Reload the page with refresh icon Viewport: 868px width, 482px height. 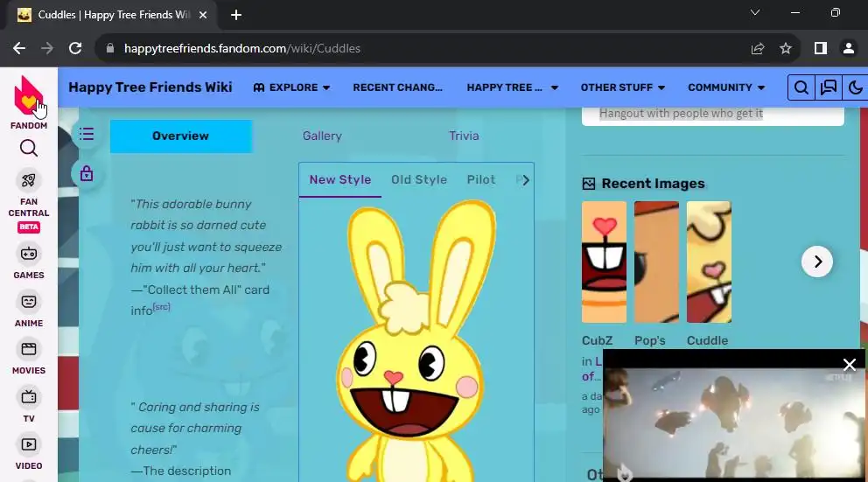(x=75, y=49)
